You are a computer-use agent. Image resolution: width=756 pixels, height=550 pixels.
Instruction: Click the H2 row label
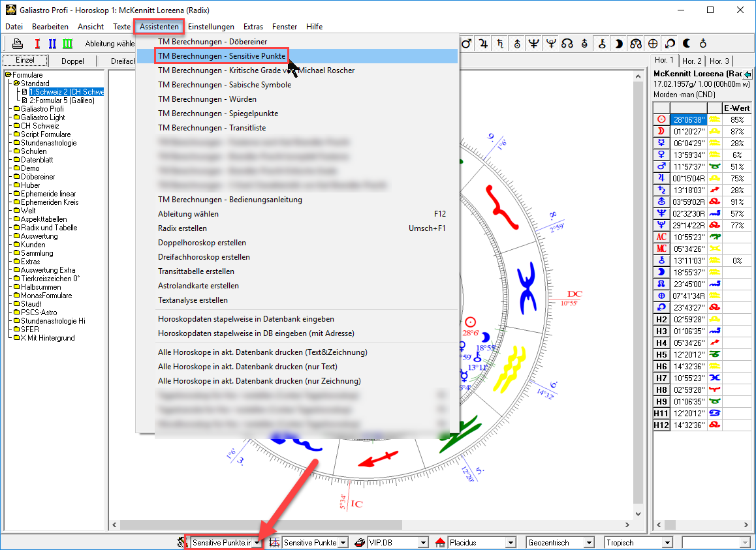point(661,319)
